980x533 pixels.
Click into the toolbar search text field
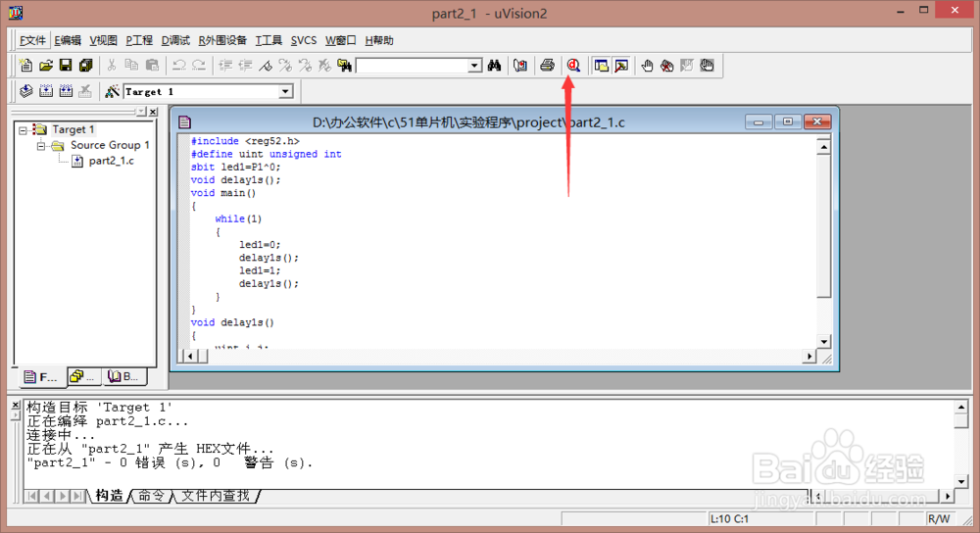point(413,66)
